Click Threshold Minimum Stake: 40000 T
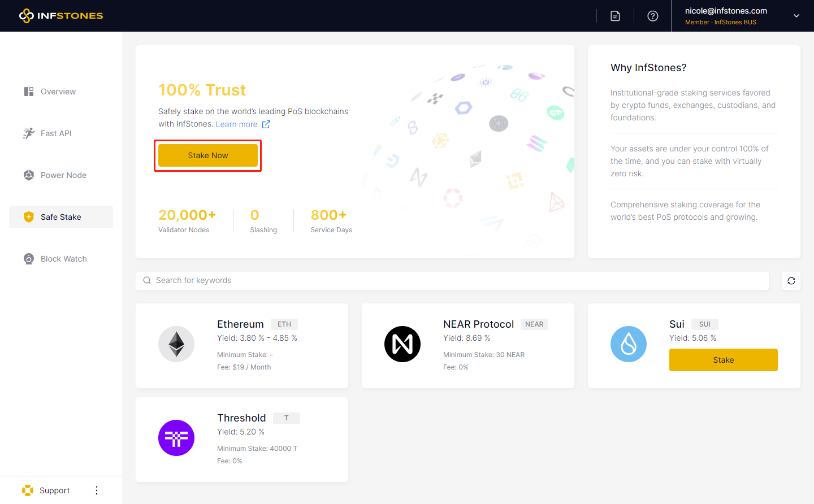The width and height of the screenshot is (814, 504). tap(257, 449)
